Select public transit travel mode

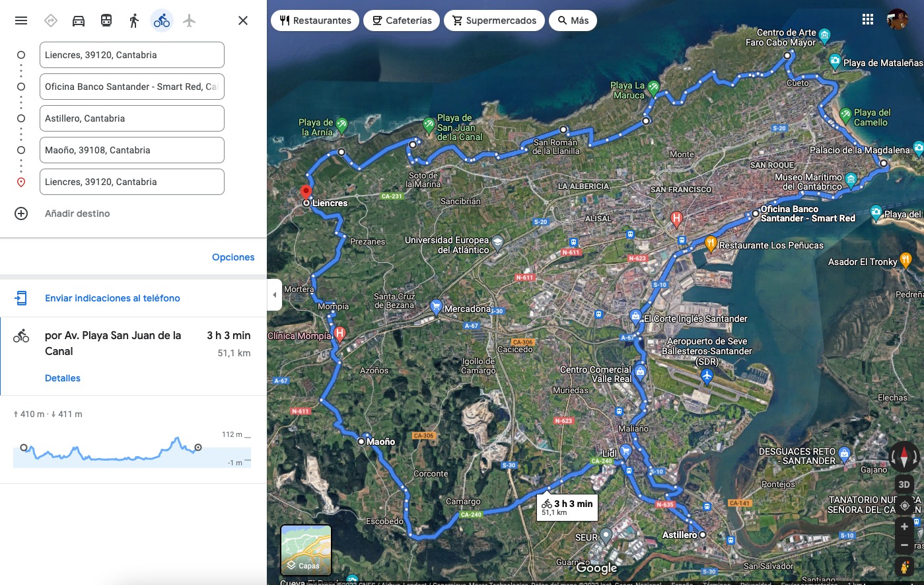click(106, 20)
